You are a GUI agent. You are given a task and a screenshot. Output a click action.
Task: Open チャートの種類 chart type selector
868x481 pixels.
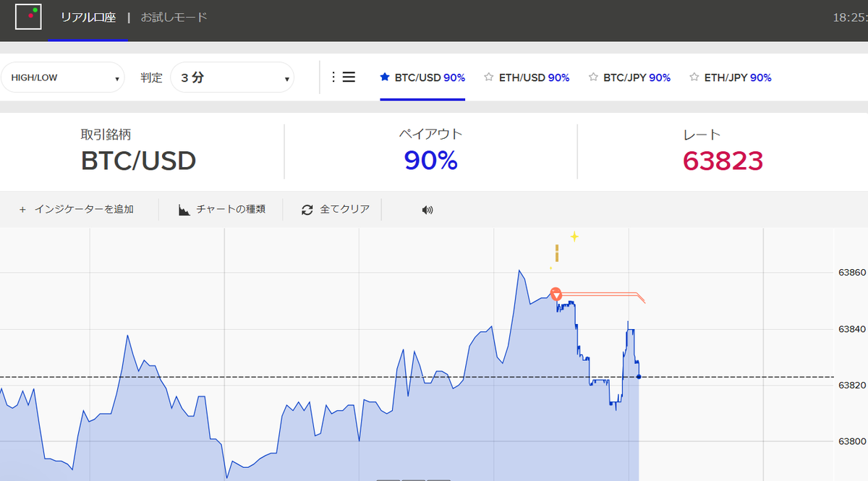[x=221, y=209]
